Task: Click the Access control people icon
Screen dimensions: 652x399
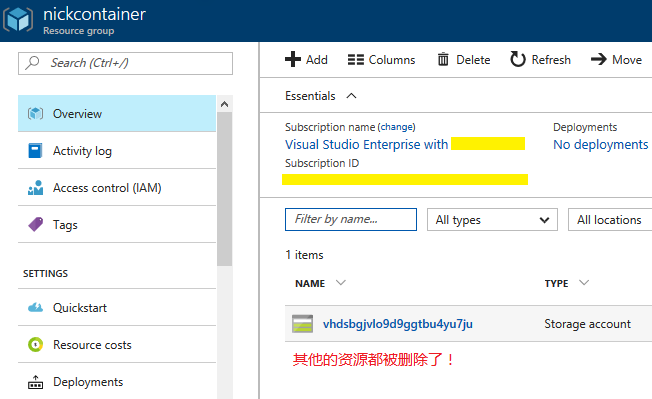Action: click(x=35, y=187)
